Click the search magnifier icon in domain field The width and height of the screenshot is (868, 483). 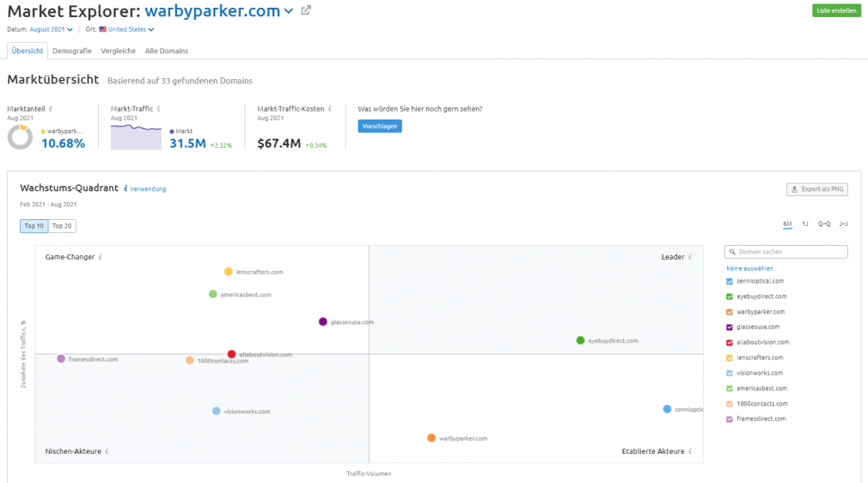point(732,252)
